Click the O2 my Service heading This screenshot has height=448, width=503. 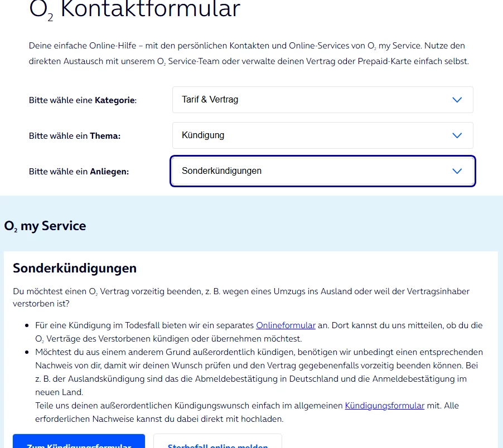(x=45, y=226)
